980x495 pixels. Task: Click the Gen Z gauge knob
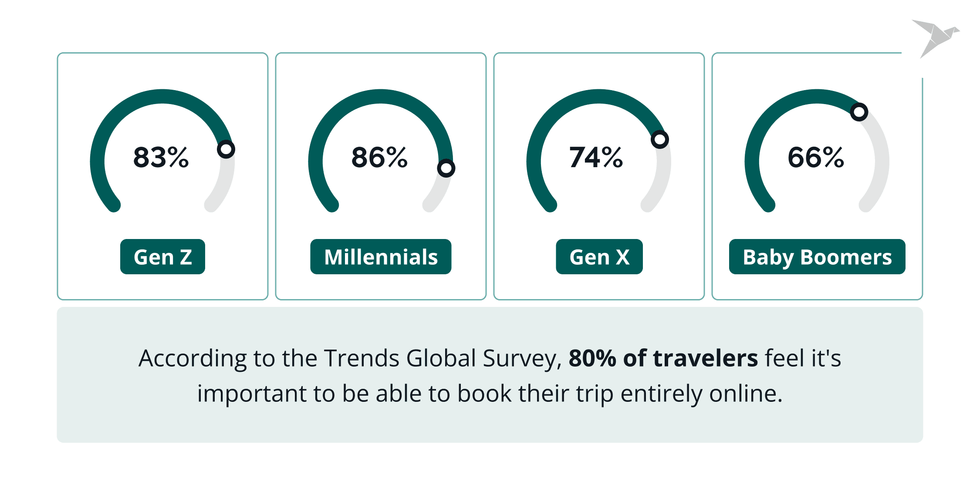(x=226, y=149)
